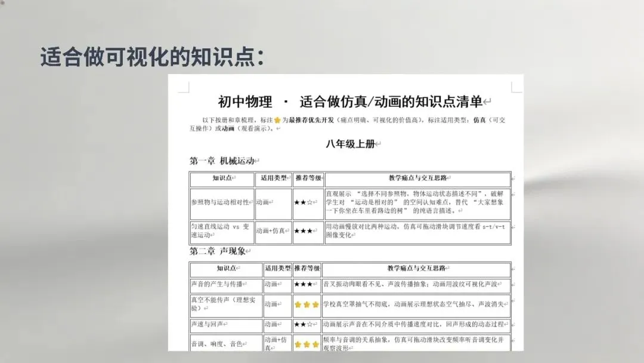This screenshot has height=363, width=644.
Task: Click the 教学痛点与交互思路 header in 声现象 table
Action: (x=416, y=269)
